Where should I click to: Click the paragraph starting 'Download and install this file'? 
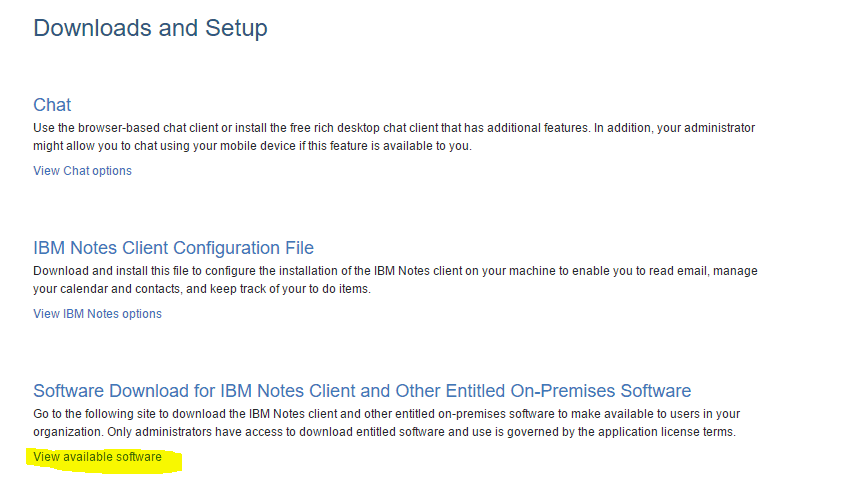click(x=395, y=280)
